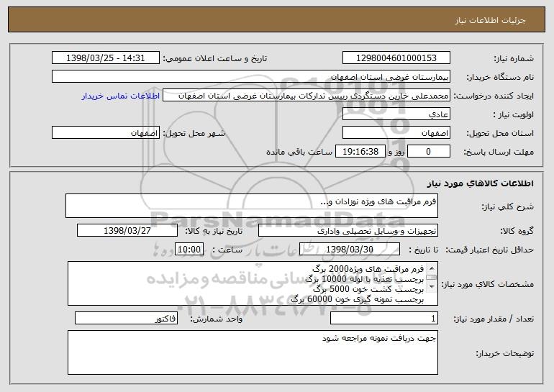This screenshot has width=554, height=392.
Task: Click the label تاریخ نیاز به کالا
Action: 214,231
